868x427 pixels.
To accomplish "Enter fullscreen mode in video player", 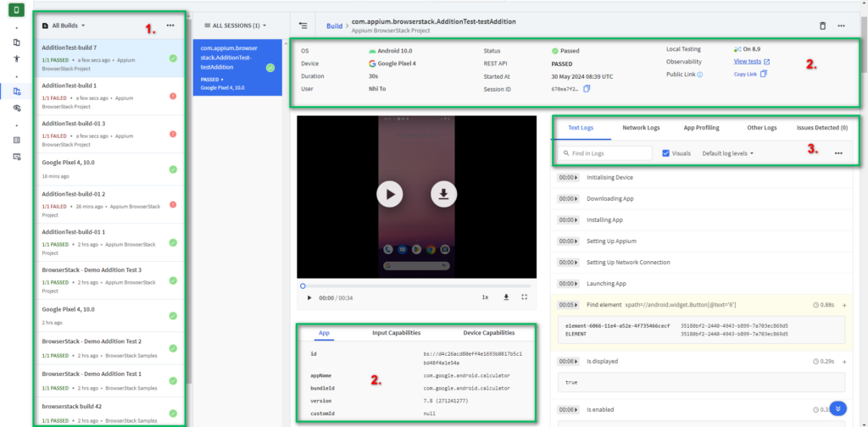I will point(524,297).
